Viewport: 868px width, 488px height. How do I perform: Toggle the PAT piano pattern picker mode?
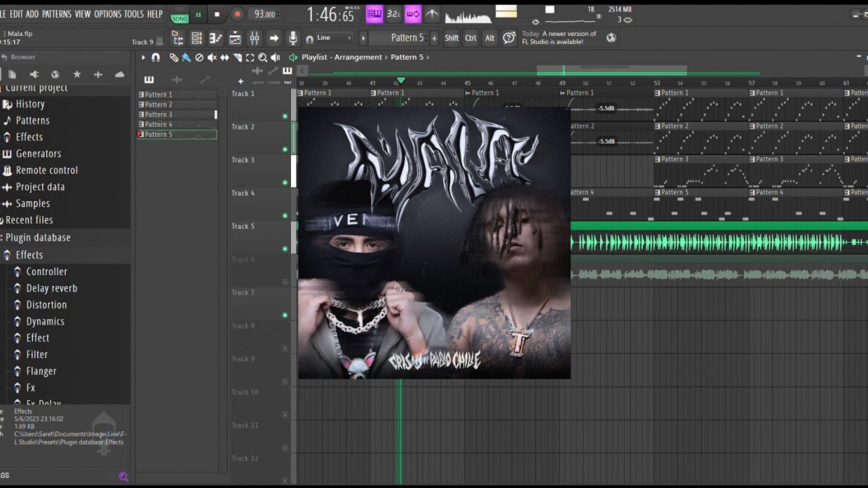288,71
